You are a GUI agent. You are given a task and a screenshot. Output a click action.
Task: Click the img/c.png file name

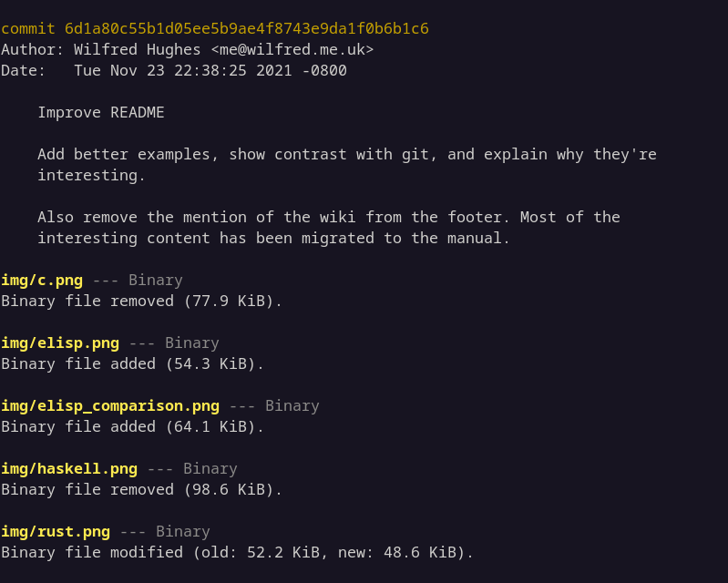point(42,280)
